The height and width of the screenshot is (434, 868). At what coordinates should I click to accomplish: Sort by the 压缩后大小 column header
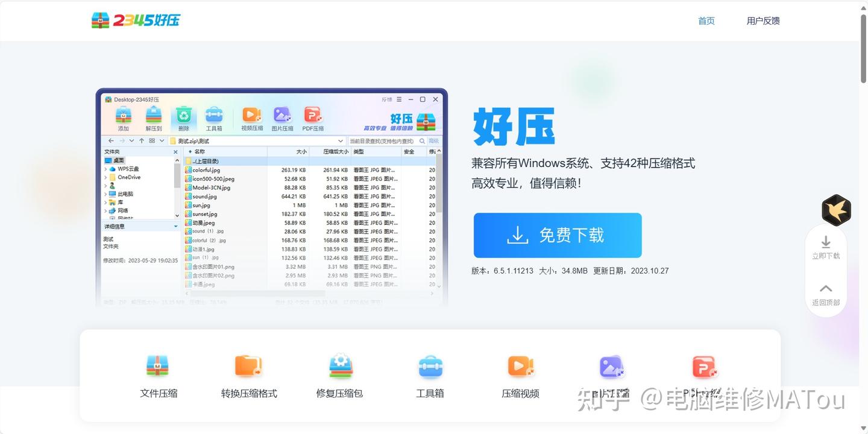tap(330, 152)
